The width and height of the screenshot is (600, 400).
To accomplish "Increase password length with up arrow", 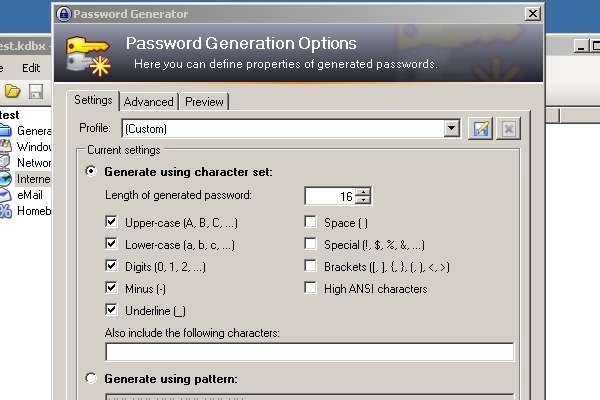I will pos(363,191).
